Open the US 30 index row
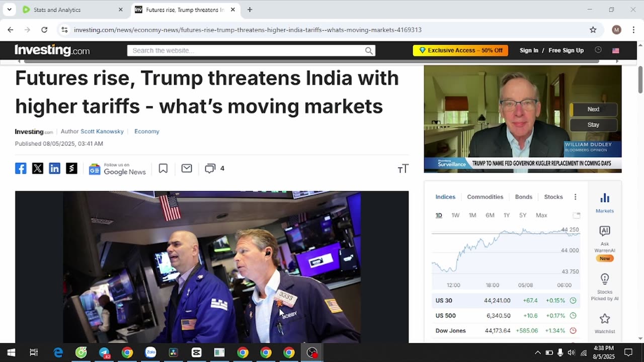Screen dimensions: 644x362 tap(506, 300)
